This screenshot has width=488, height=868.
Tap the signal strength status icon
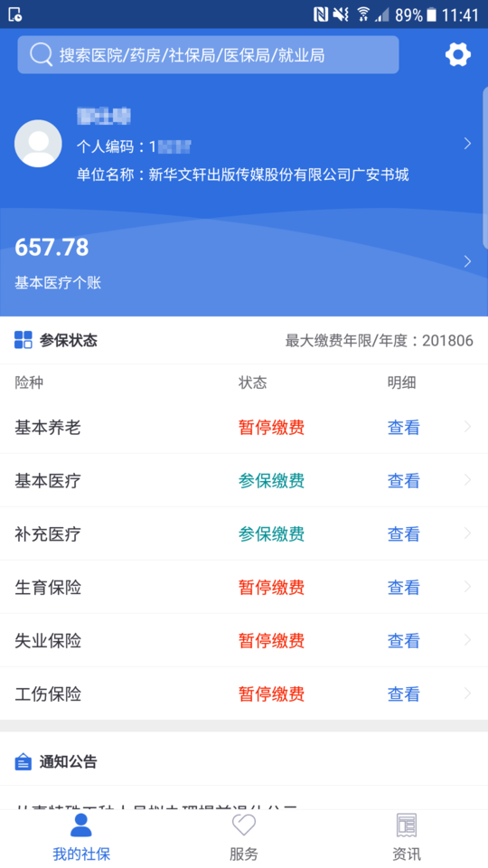(x=382, y=14)
